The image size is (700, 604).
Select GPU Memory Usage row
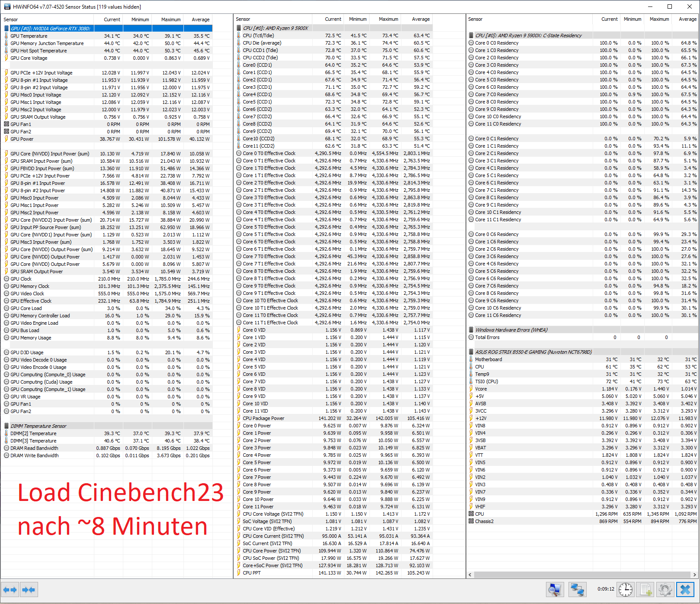(x=107, y=338)
